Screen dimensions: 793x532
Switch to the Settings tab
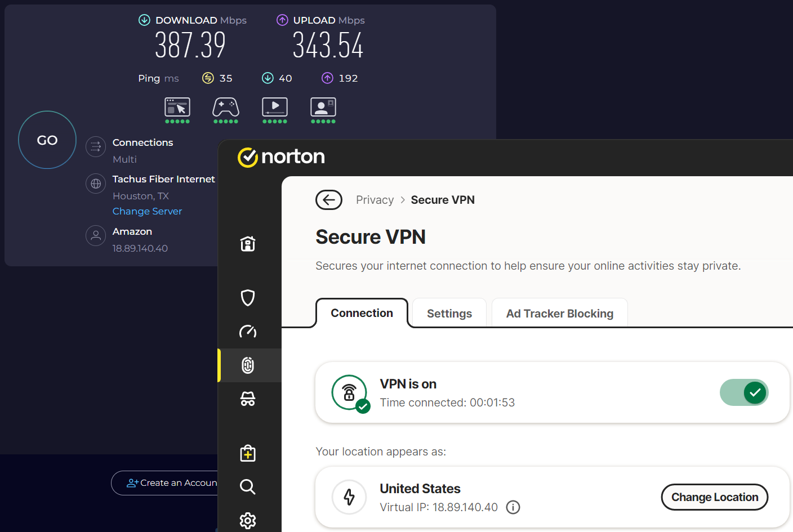[449, 314]
